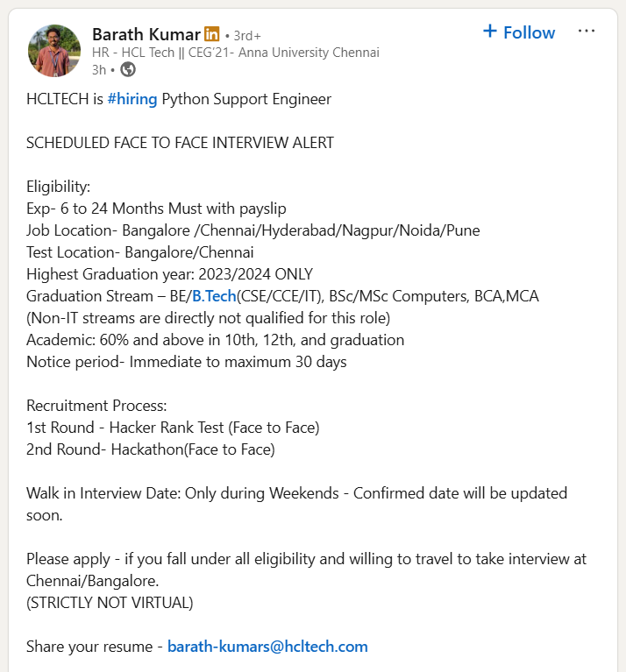Viewport: 626px width, 672px height.
Task: Click the Notice period line
Action: pyautogui.click(x=186, y=362)
